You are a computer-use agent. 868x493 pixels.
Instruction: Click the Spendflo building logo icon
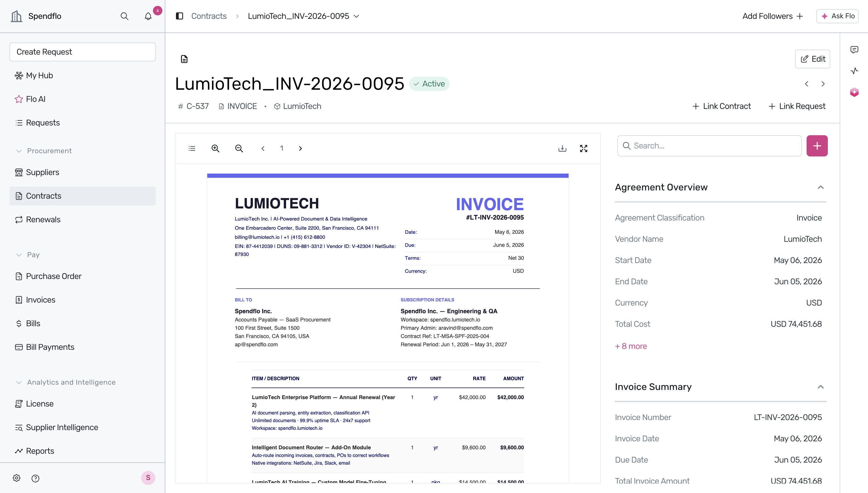tap(16, 16)
